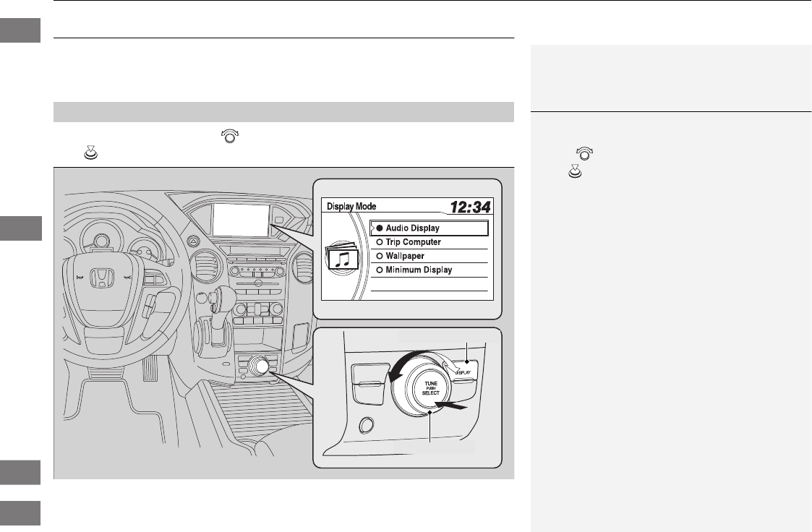Image resolution: width=812 pixels, height=532 pixels.
Task: Select the Wallpaper display mode option
Action: tap(429, 256)
